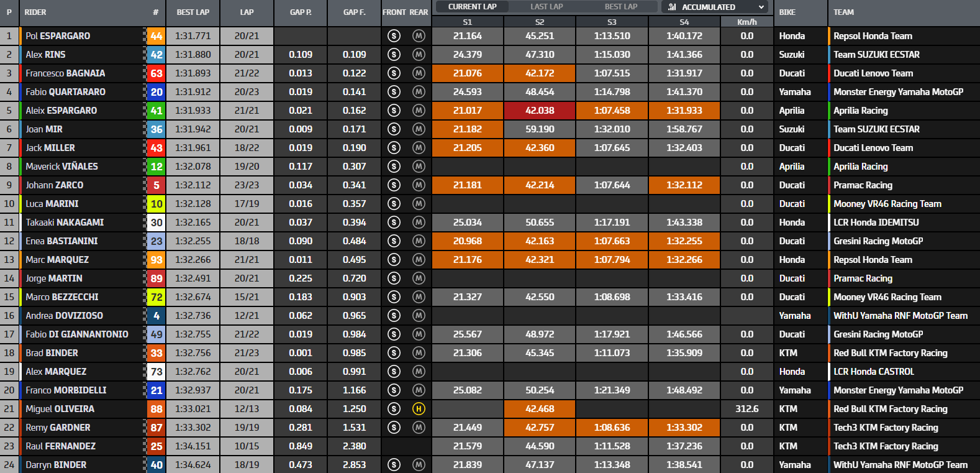980x473 pixels.
Task: Sort by the Gap F. column header
Action: click(x=354, y=12)
